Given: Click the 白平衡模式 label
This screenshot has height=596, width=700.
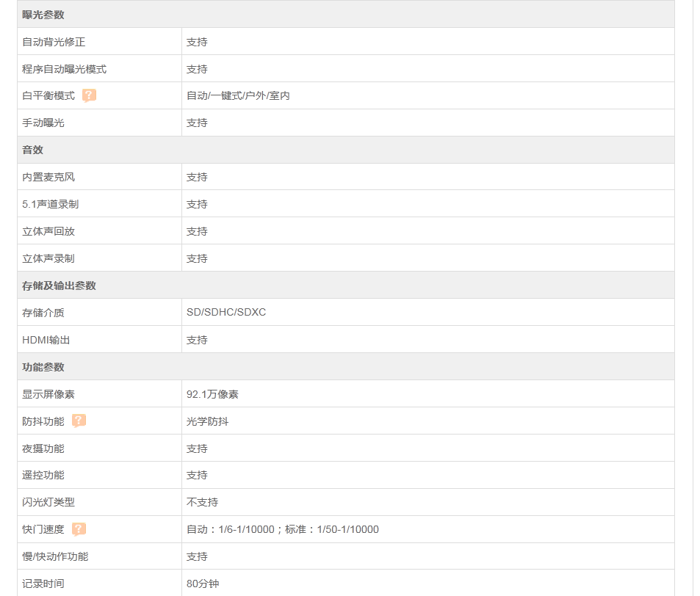Looking at the screenshot, I should (48, 96).
